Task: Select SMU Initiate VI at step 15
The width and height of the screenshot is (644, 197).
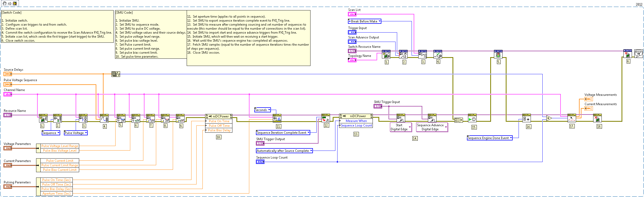Action: tap(472, 118)
